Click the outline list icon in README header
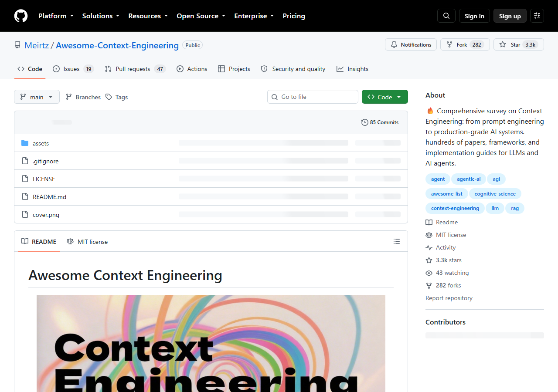Image resolution: width=558 pixels, height=392 pixels. point(397,241)
